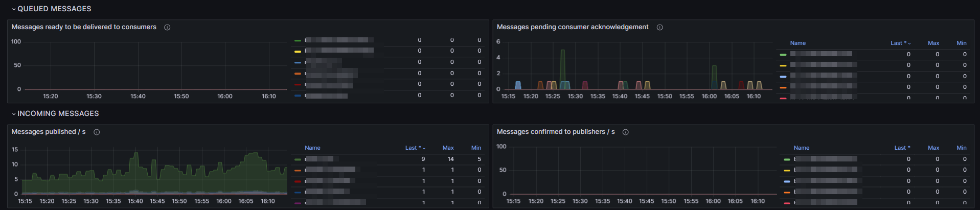The image size is (980, 210).
Task: Sort Messages confirmed legend by Min column
Action: tap(961, 148)
